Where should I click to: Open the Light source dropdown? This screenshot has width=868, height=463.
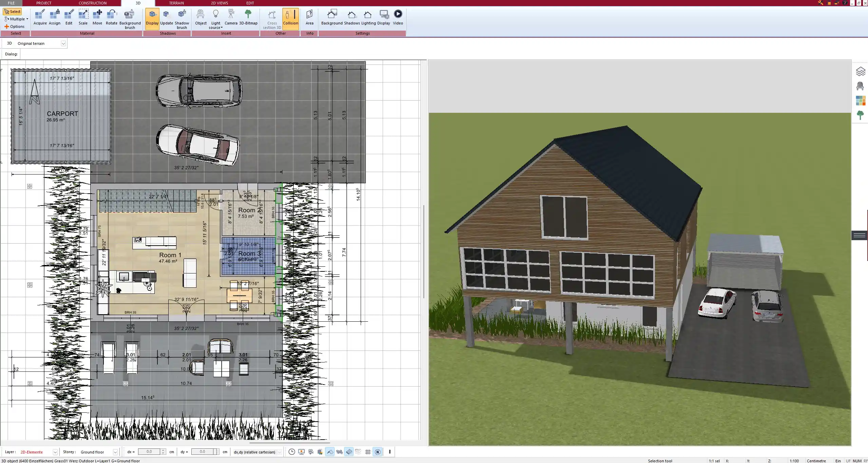(216, 19)
